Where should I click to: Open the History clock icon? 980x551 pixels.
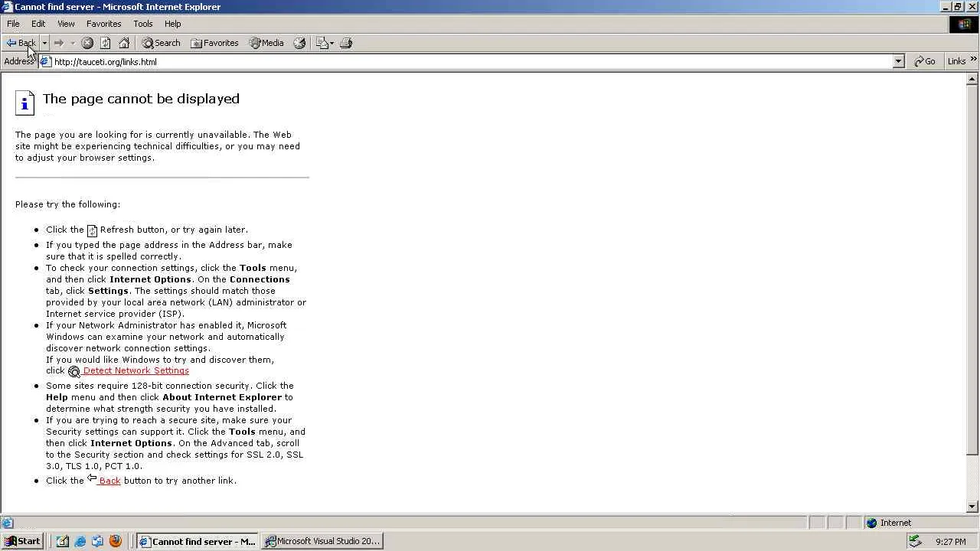tap(299, 43)
